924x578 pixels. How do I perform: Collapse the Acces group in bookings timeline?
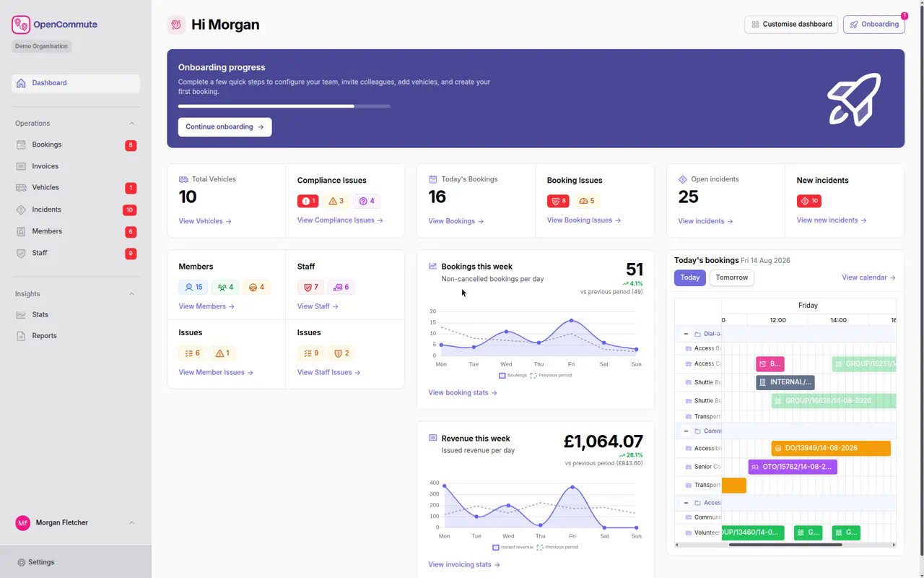tap(686, 503)
